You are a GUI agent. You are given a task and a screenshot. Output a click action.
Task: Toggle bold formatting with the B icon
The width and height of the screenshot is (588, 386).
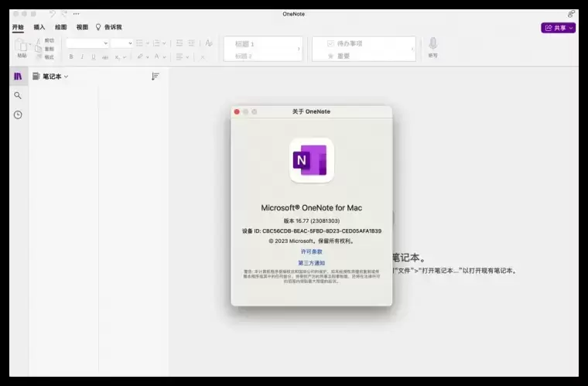click(71, 57)
